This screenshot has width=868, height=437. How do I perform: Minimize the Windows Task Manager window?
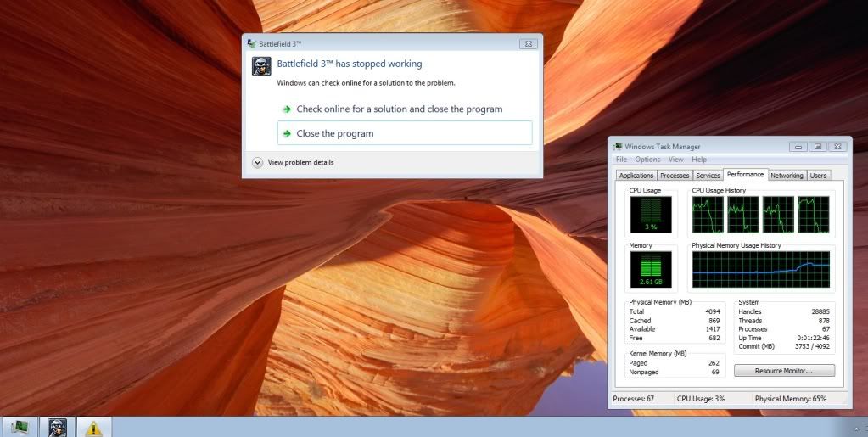pyautogui.click(x=798, y=147)
